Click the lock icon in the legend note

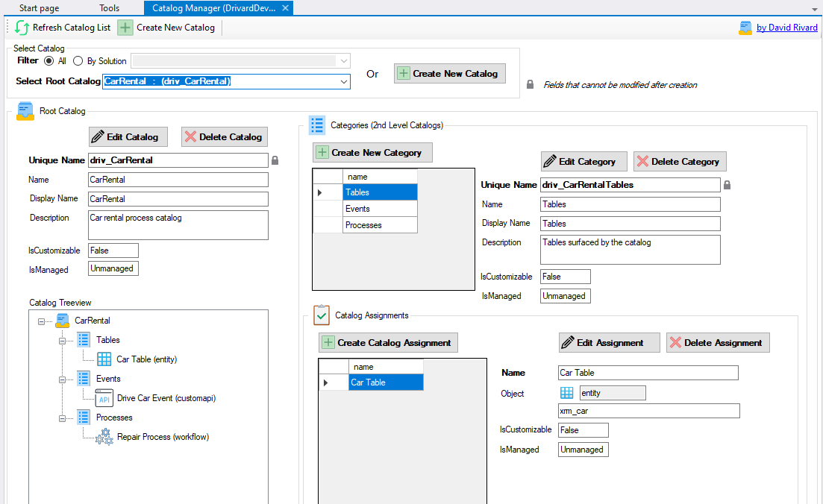click(x=530, y=84)
